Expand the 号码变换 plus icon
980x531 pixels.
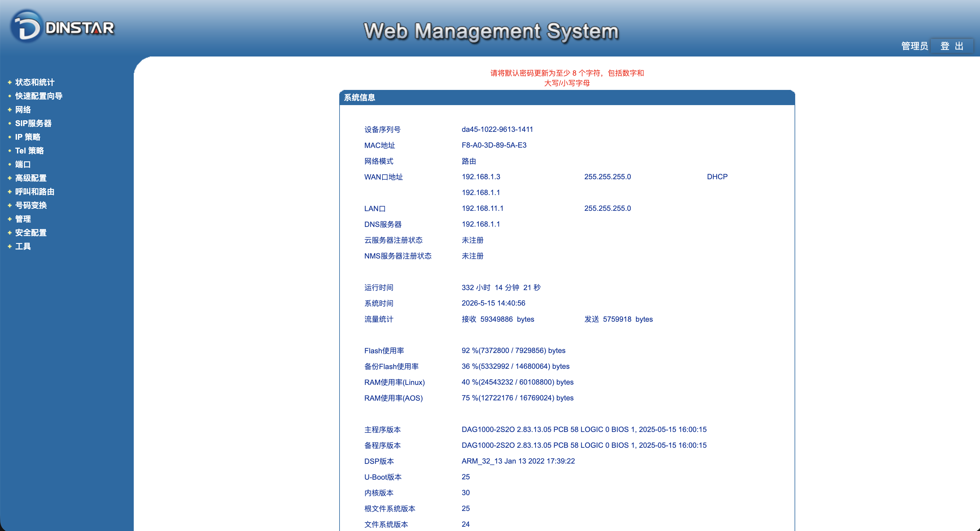9,205
